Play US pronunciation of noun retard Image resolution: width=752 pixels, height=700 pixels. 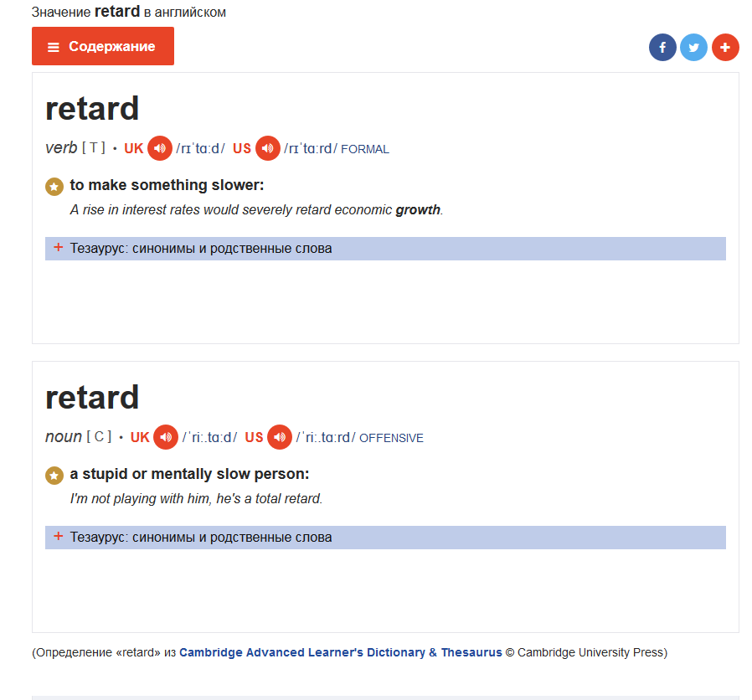pos(280,437)
